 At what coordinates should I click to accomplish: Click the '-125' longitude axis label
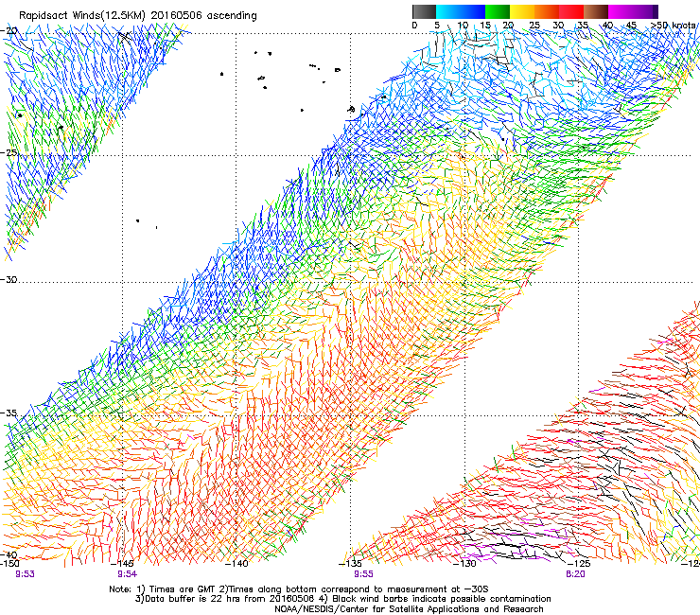(x=579, y=564)
